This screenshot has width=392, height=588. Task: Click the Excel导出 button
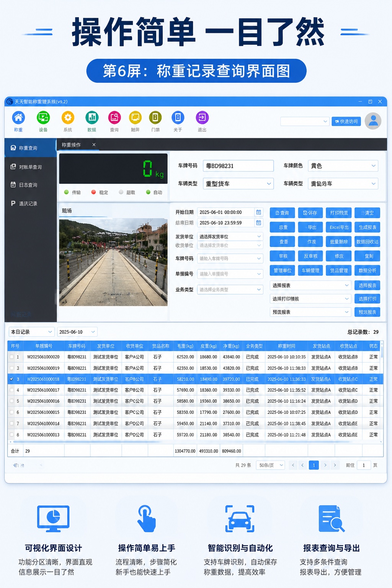(x=339, y=227)
